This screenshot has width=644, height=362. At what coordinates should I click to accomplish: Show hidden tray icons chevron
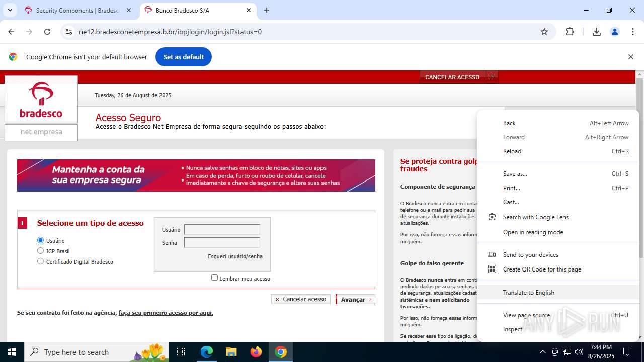[x=542, y=352]
